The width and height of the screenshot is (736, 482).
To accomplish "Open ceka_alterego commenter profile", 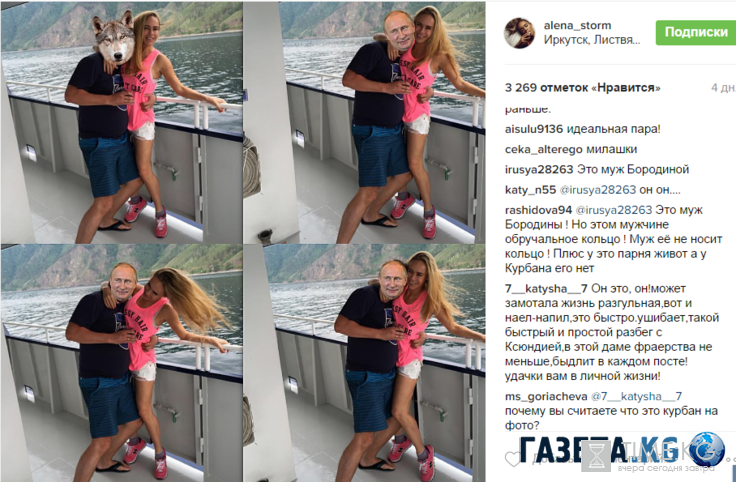I will click(538, 149).
